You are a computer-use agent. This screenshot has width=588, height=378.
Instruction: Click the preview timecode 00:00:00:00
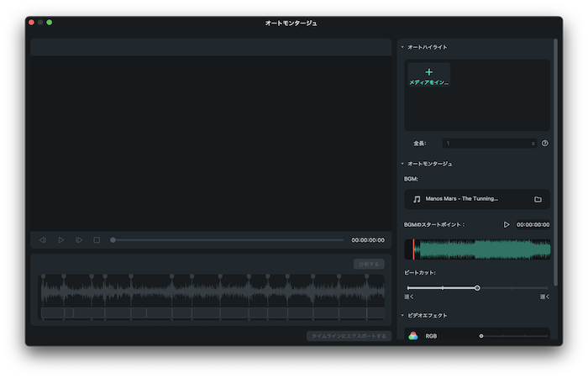click(368, 240)
